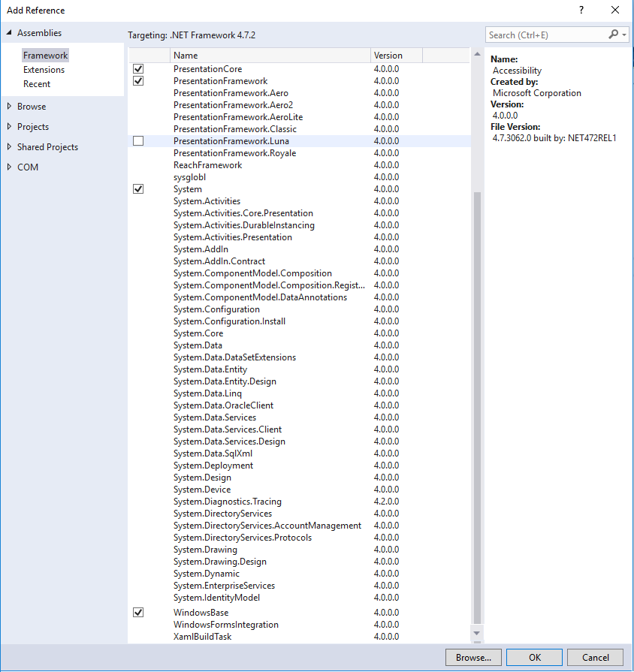The width and height of the screenshot is (634, 672).
Task: Open the search options dropdown arrow
Action: click(x=624, y=35)
